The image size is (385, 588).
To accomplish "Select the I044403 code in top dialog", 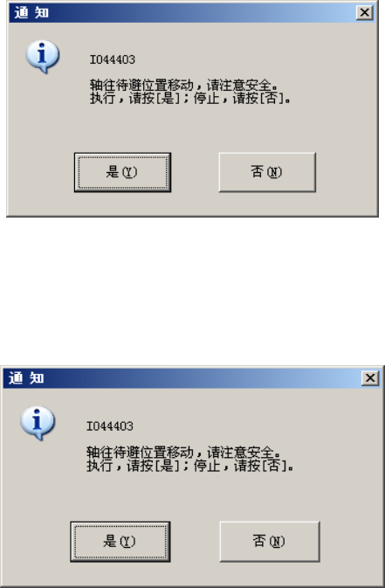I will point(112,59).
